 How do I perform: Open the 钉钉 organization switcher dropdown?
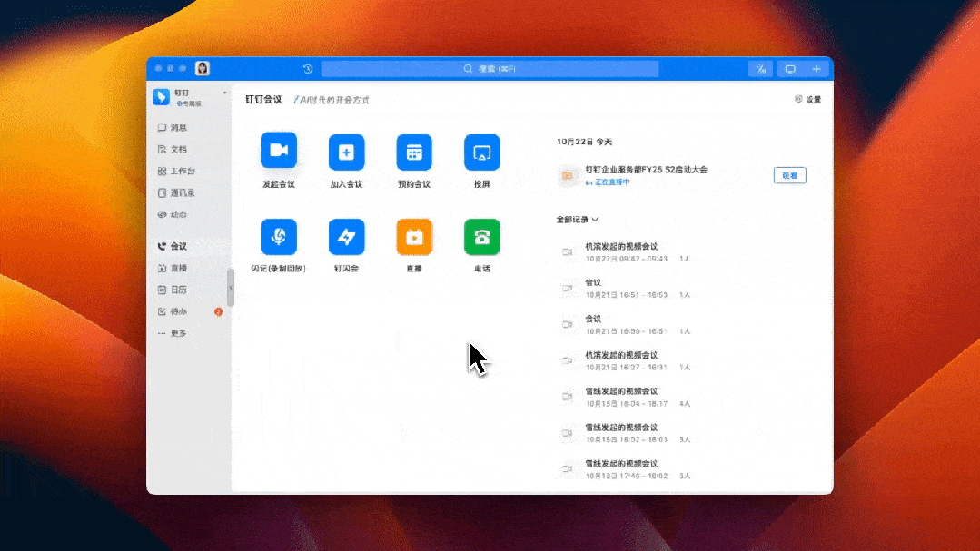[224, 93]
